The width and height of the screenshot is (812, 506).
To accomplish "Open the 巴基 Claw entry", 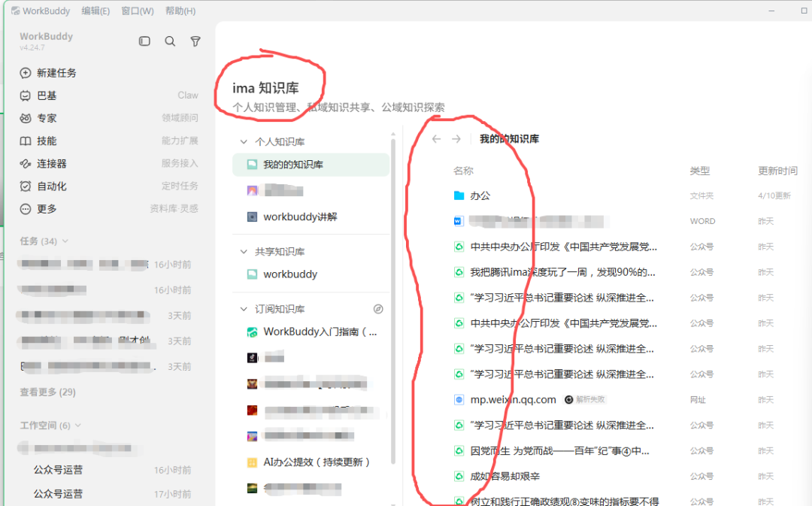I will pyautogui.click(x=109, y=95).
